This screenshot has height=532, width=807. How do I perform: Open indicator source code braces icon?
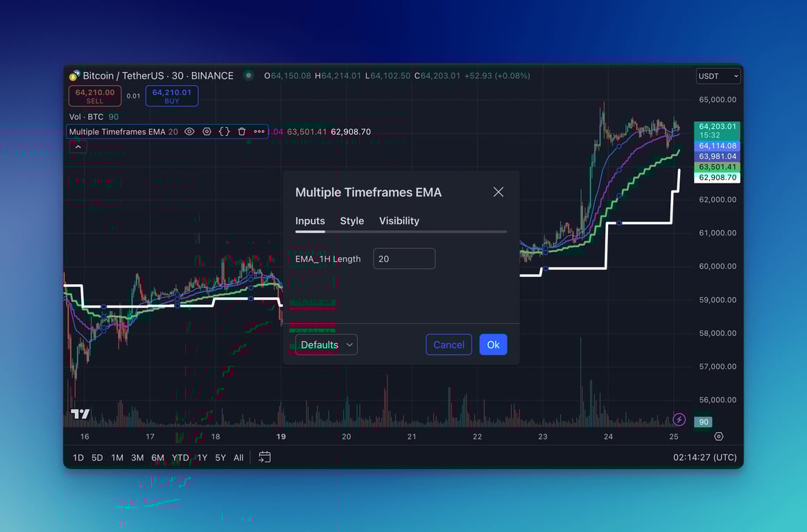coord(225,132)
